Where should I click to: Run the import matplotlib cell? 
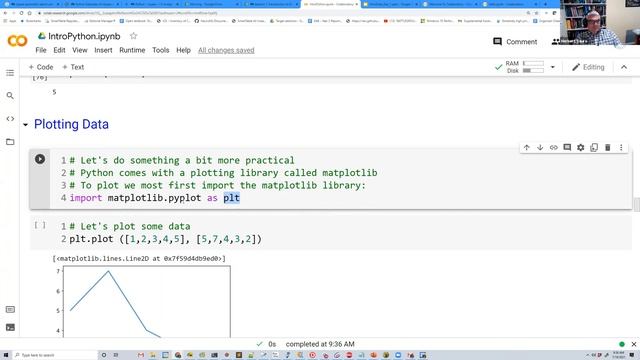(40, 159)
